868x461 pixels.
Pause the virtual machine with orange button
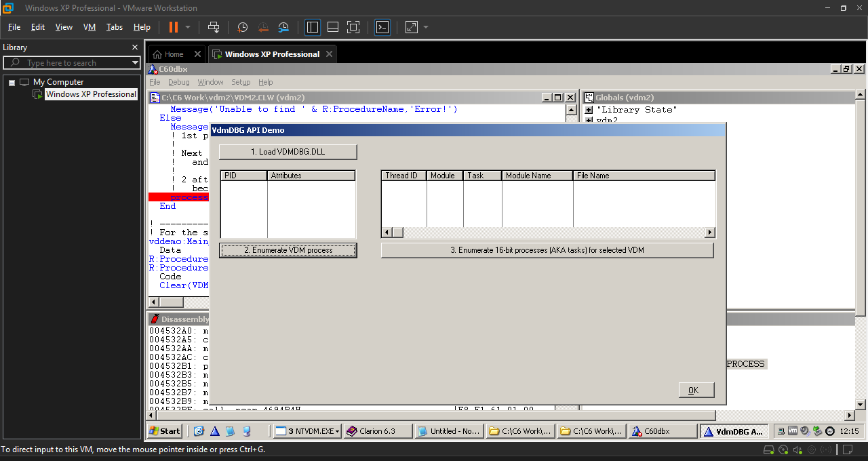coord(174,27)
